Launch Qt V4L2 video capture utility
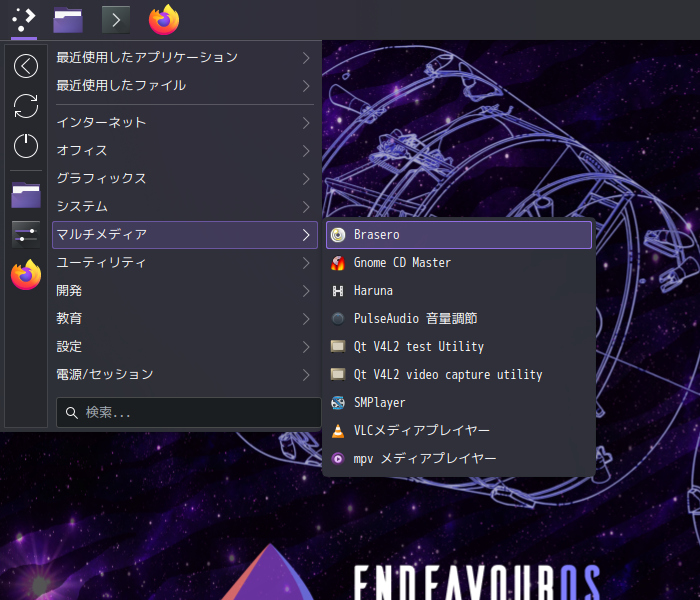Image resolution: width=700 pixels, height=600 pixels. click(459, 375)
